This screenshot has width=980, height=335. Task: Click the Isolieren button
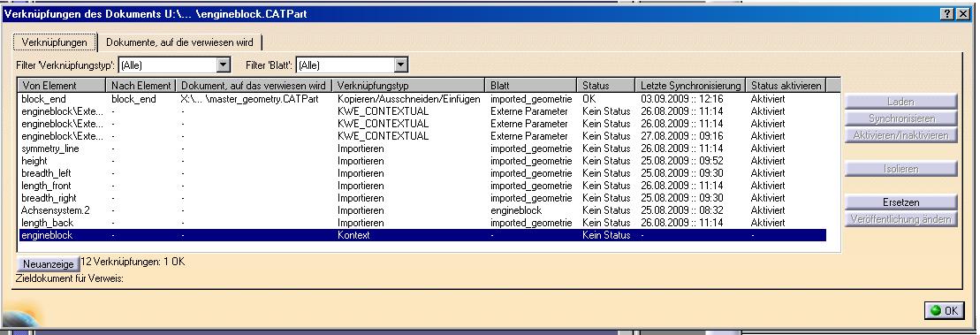[x=900, y=169]
